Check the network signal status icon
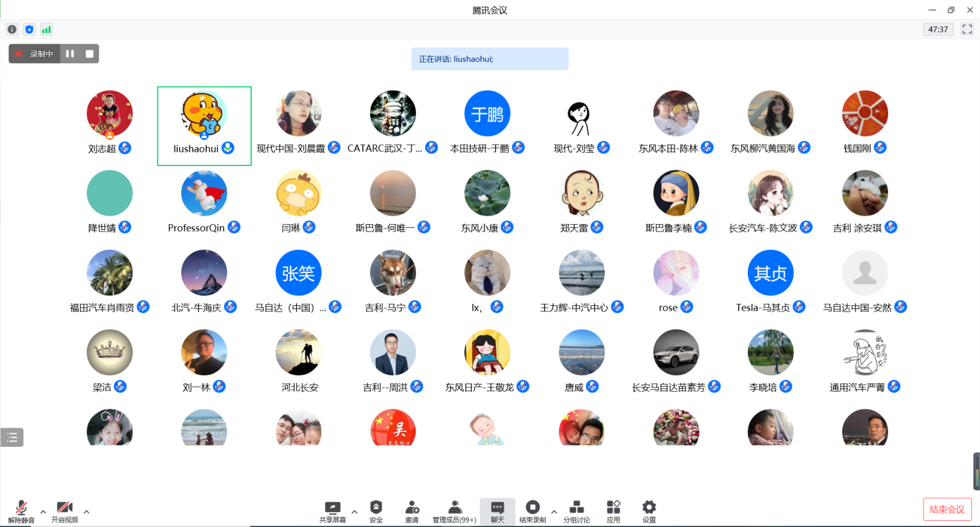This screenshot has height=527, width=980. [x=47, y=29]
